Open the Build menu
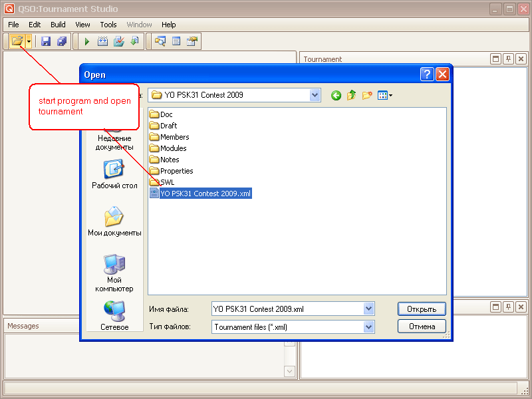 pos(58,25)
